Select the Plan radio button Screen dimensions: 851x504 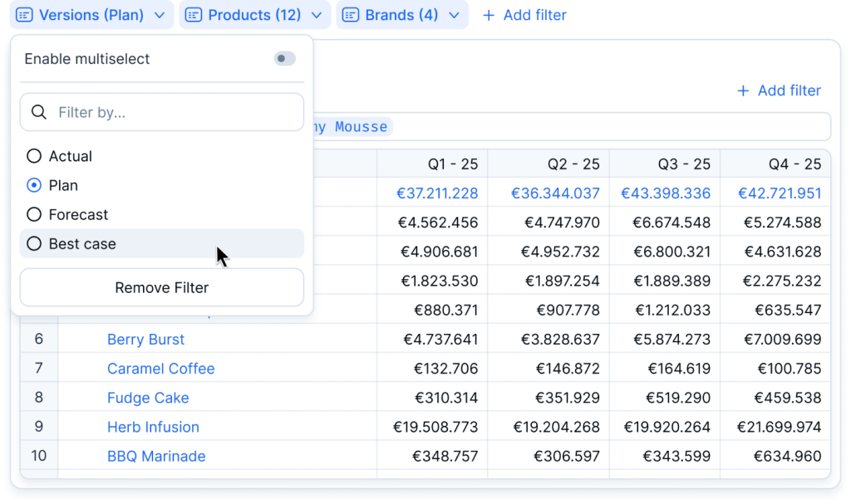point(34,185)
